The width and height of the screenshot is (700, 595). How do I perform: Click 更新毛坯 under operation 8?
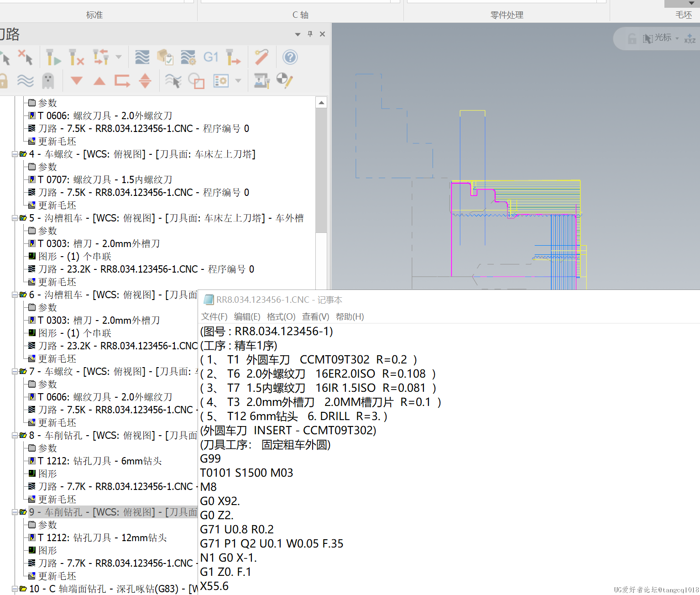tap(52, 500)
